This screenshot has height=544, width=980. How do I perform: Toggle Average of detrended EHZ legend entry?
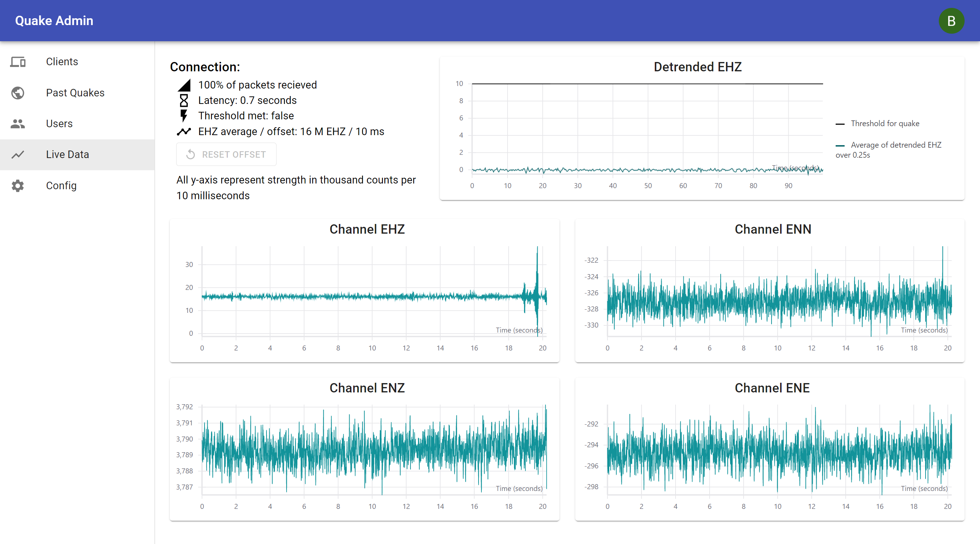point(895,145)
